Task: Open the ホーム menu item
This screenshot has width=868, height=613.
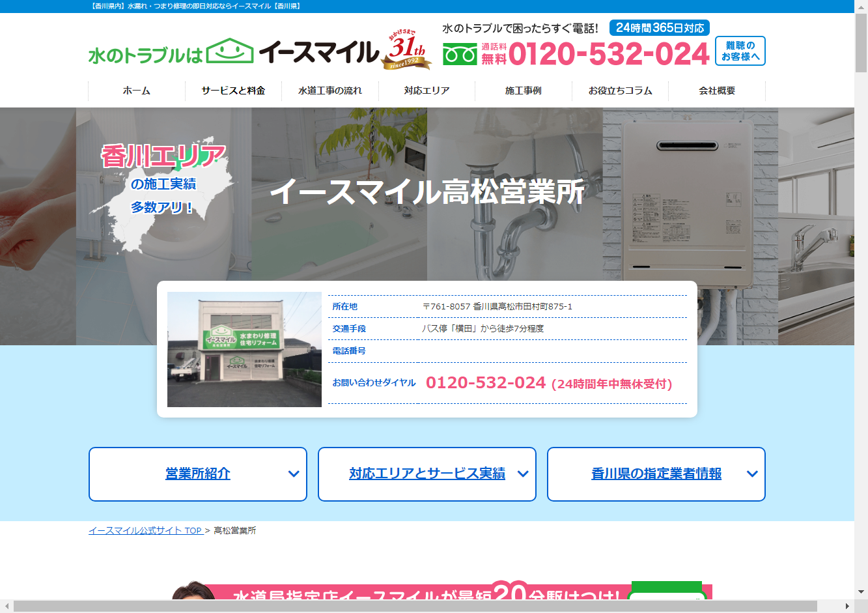Action: (137, 91)
